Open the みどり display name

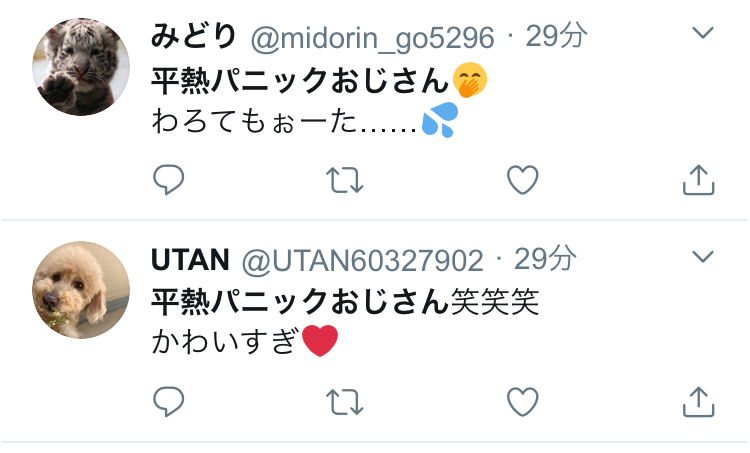[194, 36]
